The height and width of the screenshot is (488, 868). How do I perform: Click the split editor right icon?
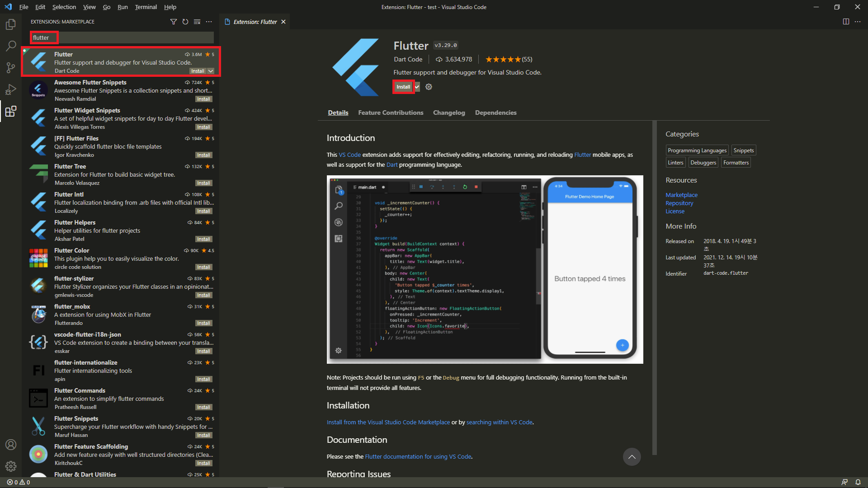point(846,22)
